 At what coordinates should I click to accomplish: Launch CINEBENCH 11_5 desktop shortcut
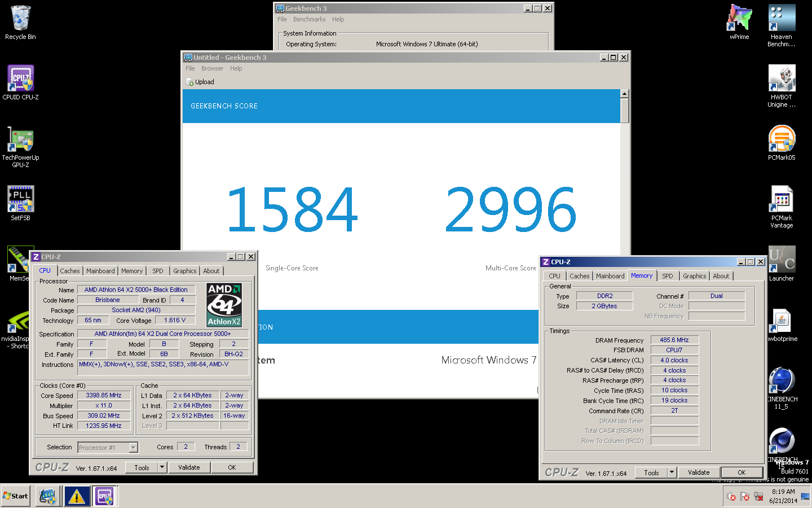coord(782,387)
